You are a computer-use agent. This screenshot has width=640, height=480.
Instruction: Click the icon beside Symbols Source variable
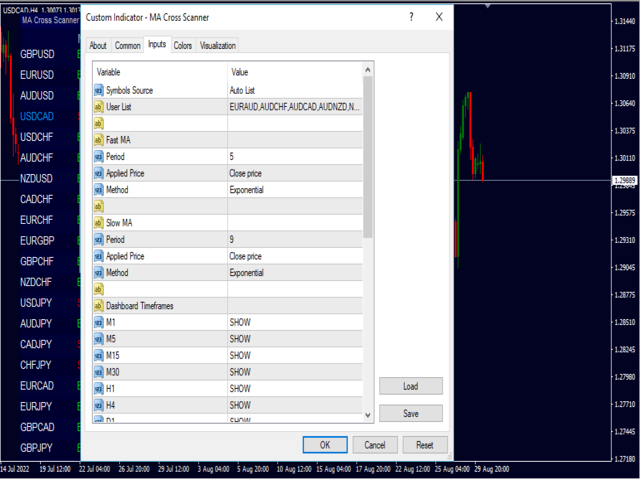click(99, 90)
